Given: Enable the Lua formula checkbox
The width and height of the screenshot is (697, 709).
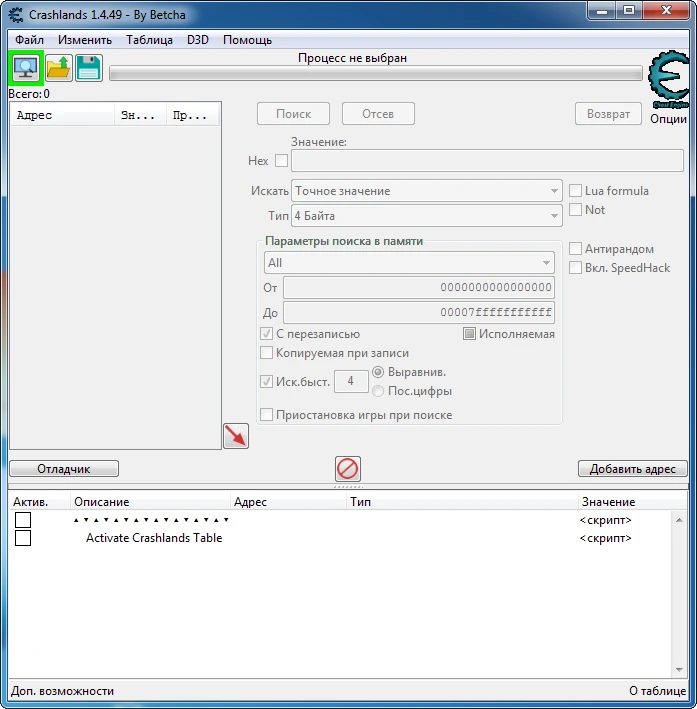Looking at the screenshot, I should coord(575,191).
